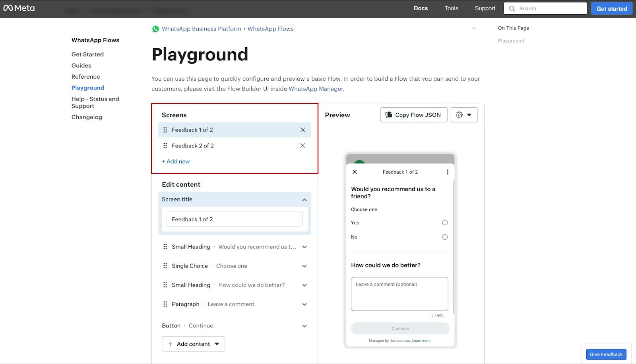Screen dimensions: 636x364
Task: Click the copy icon on Copy Flow JSON
Action: click(x=389, y=115)
